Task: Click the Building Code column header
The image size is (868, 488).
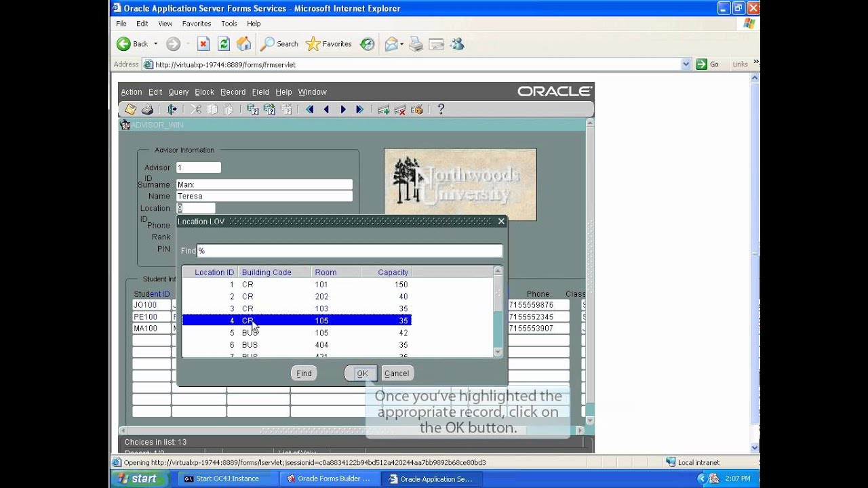Action: [x=275, y=272]
